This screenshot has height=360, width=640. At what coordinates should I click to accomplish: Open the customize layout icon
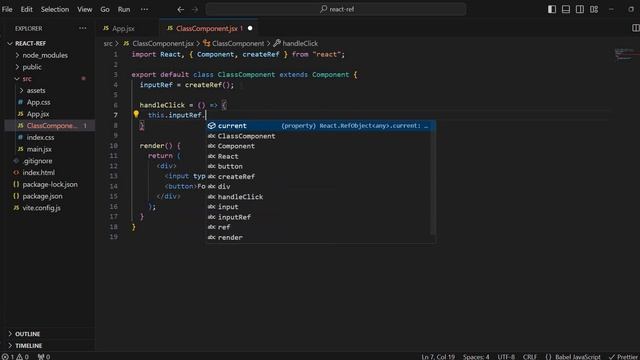(x=594, y=9)
